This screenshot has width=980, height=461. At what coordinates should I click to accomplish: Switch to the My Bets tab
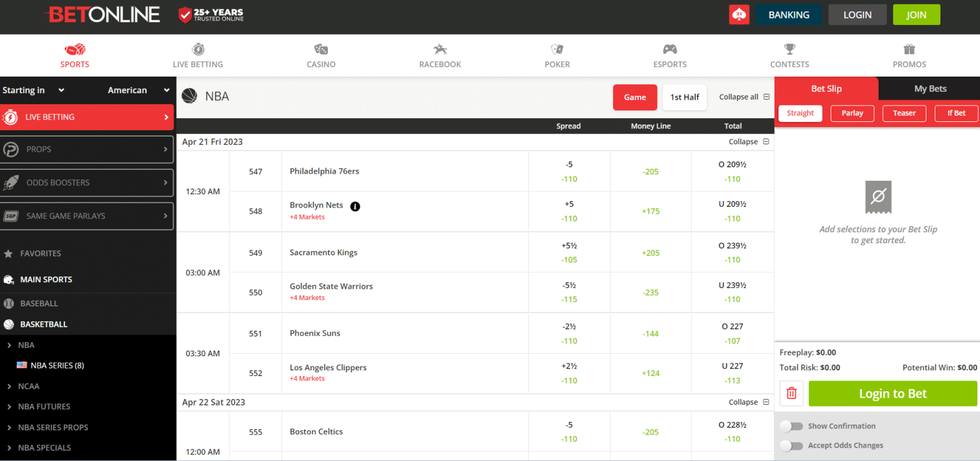point(930,88)
